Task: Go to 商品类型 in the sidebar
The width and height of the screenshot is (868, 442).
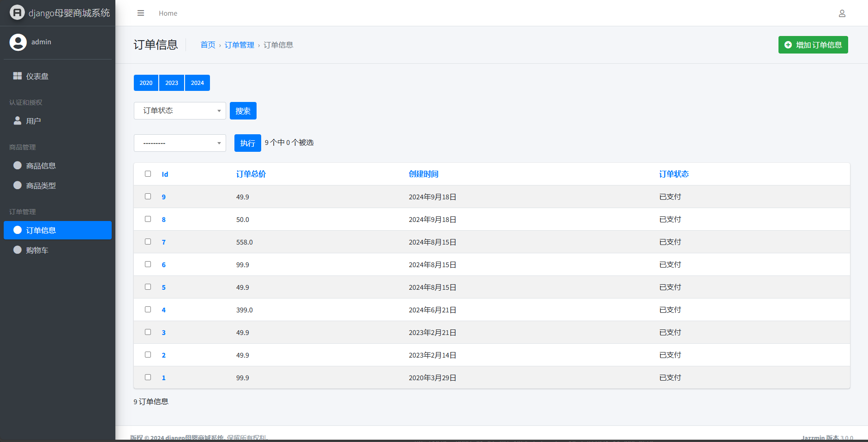Action: click(58, 185)
